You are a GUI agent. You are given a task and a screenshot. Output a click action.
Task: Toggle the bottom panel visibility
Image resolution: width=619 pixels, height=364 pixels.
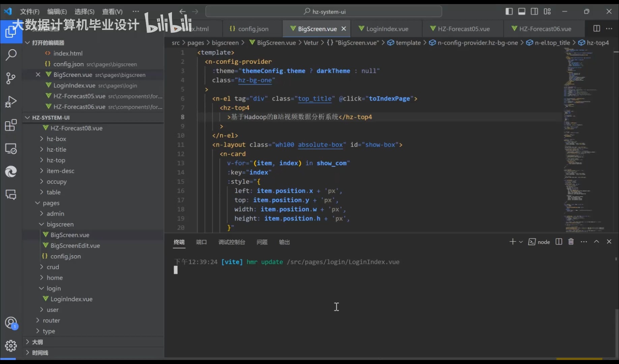[522, 11]
